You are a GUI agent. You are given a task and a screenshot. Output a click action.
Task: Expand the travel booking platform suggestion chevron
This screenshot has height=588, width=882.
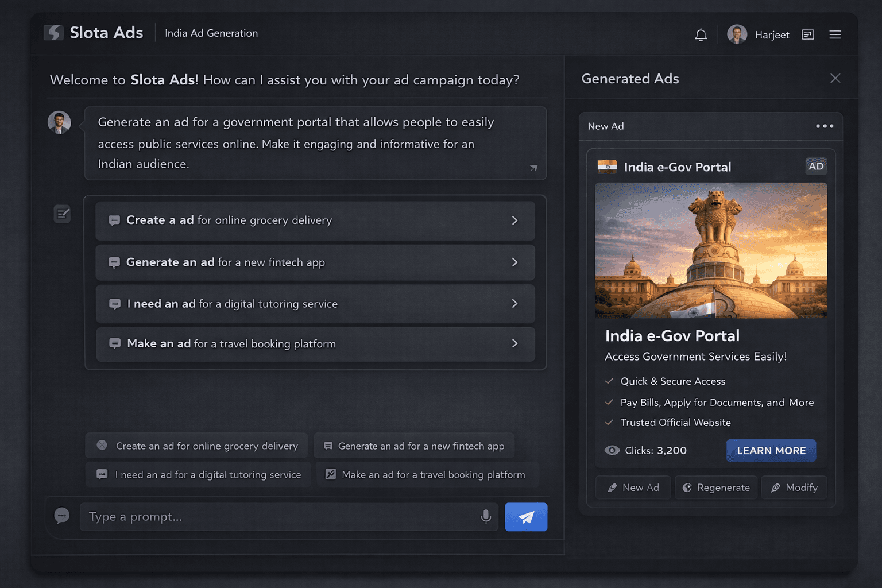tap(515, 344)
